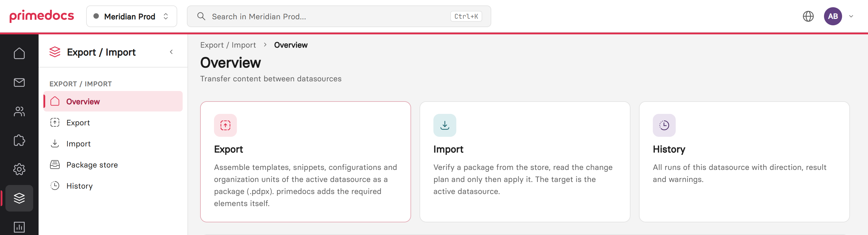Click the Overview breadcrumb item

point(291,45)
